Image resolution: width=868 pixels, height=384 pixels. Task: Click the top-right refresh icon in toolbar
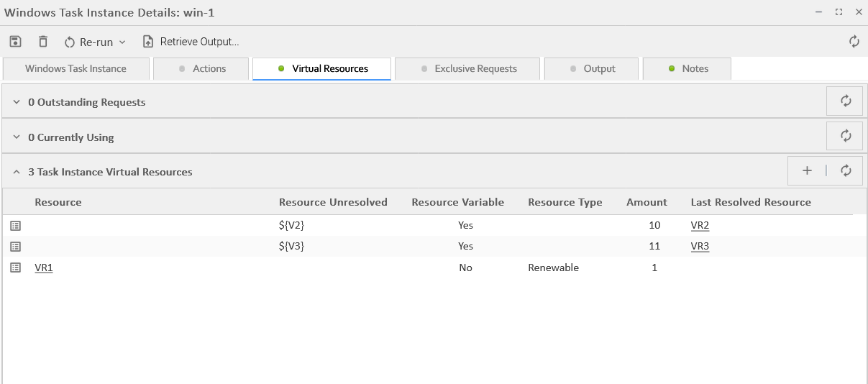tap(854, 42)
